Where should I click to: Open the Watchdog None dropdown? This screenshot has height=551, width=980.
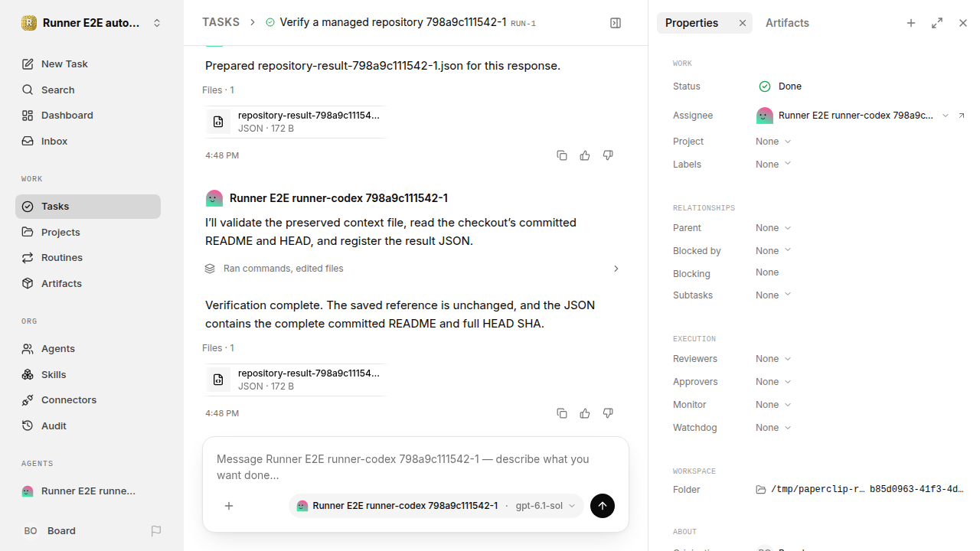[773, 428]
